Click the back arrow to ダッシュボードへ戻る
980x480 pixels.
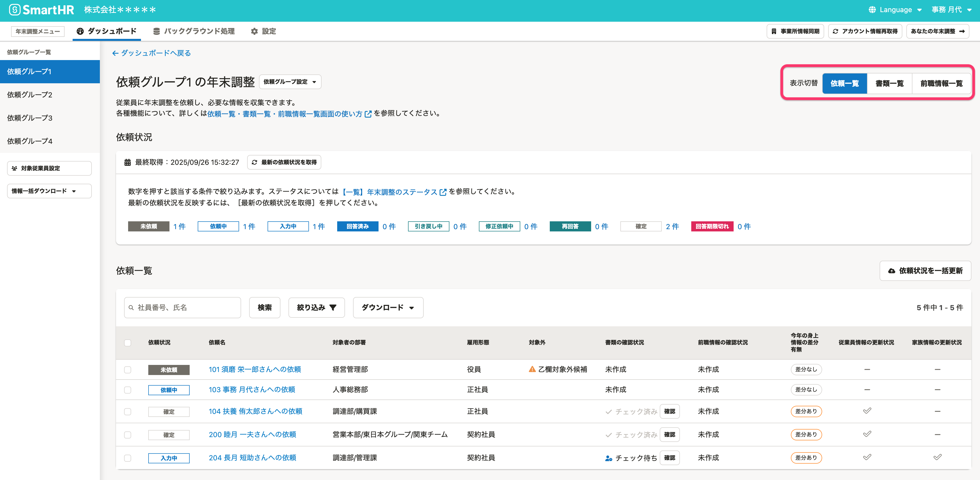tap(115, 53)
